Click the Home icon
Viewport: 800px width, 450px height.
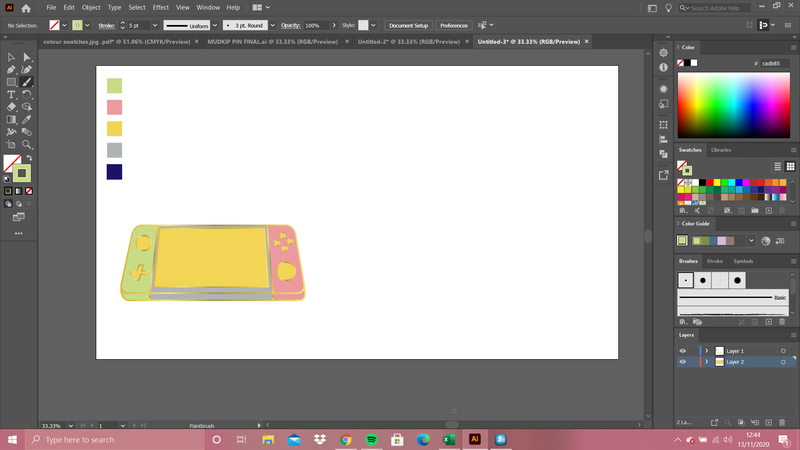[26, 8]
